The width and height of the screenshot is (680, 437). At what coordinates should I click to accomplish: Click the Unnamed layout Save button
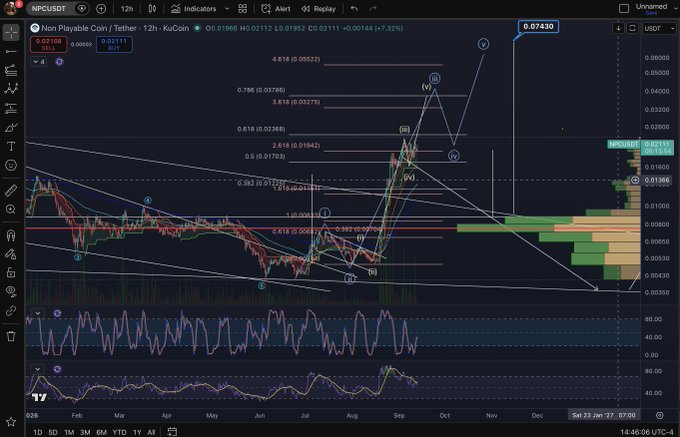click(x=651, y=13)
